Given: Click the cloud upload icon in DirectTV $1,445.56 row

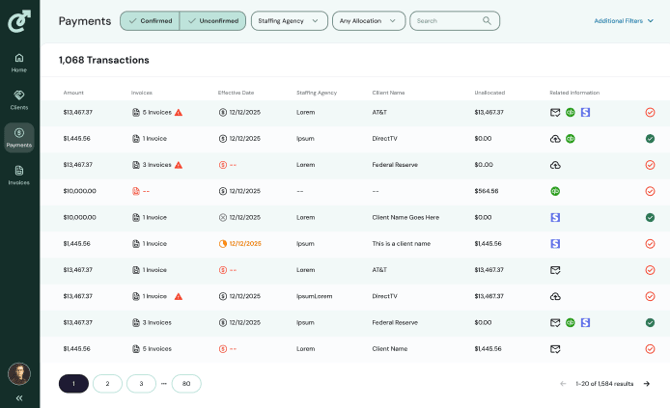Looking at the screenshot, I should [555, 139].
